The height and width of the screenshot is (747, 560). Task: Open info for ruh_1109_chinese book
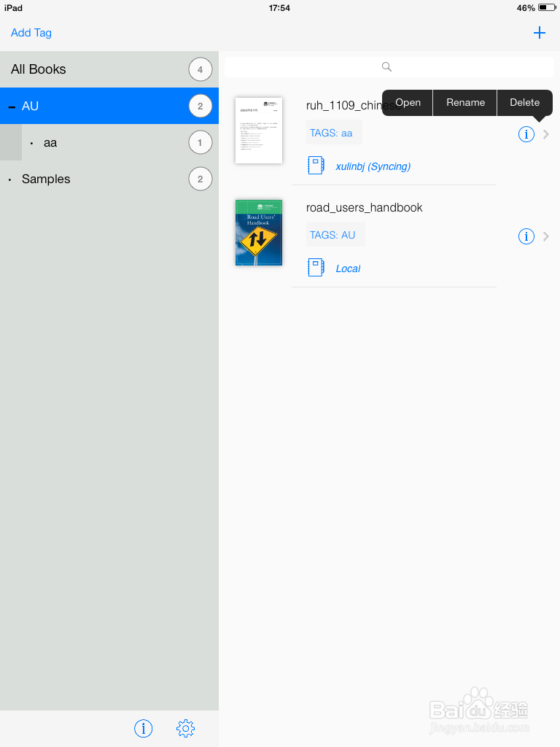pos(526,134)
